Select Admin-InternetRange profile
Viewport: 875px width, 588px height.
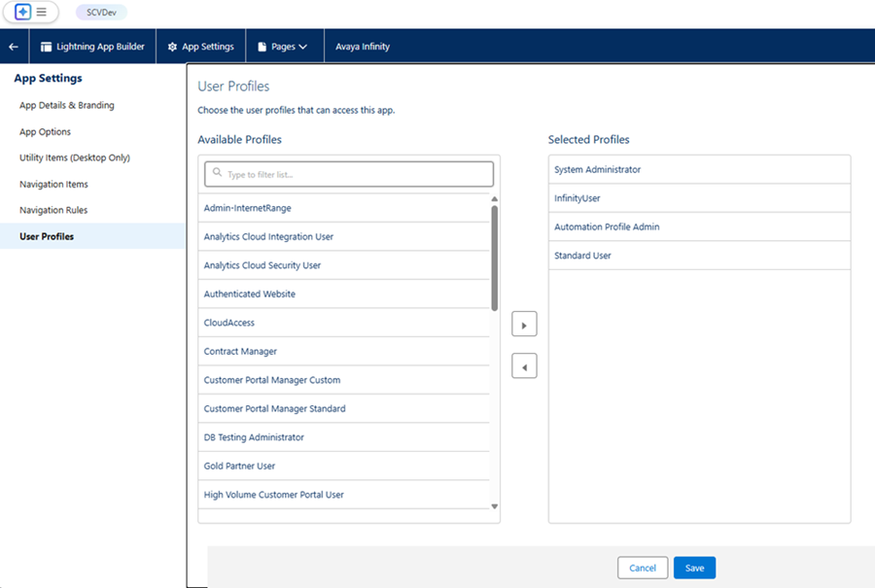[344, 208]
